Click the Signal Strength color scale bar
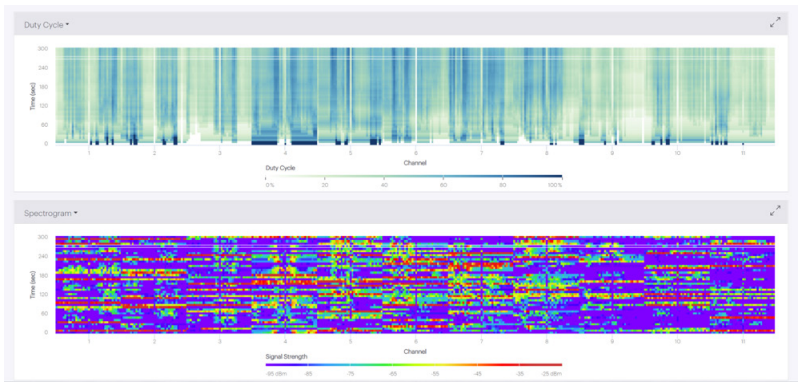Viewport: 802px width, 386px height. tap(414, 365)
